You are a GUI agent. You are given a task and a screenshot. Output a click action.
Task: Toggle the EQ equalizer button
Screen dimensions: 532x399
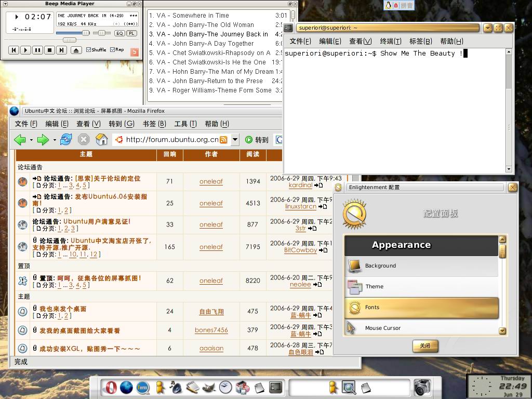tap(119, 33)
